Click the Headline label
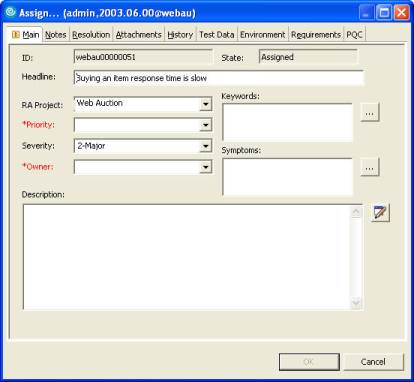414x382 pixels. (x=39, y=77)
